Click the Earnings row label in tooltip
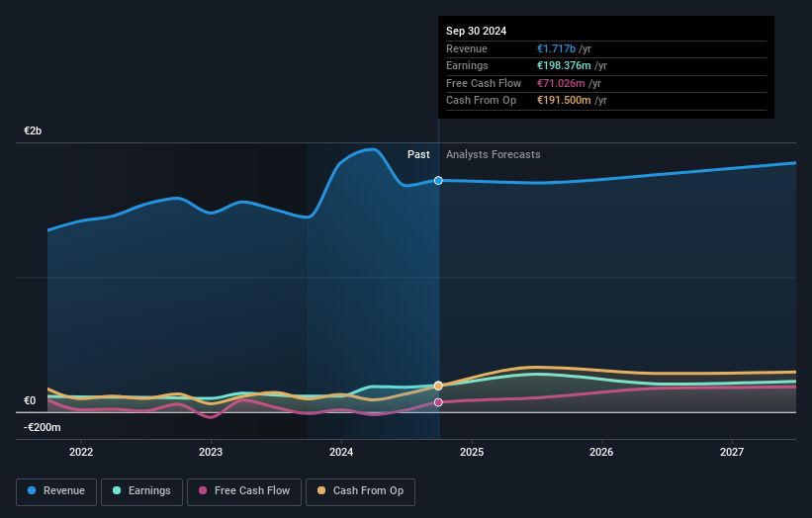The height and width of the screenshot is (518, 812). (x=467, y=65)
